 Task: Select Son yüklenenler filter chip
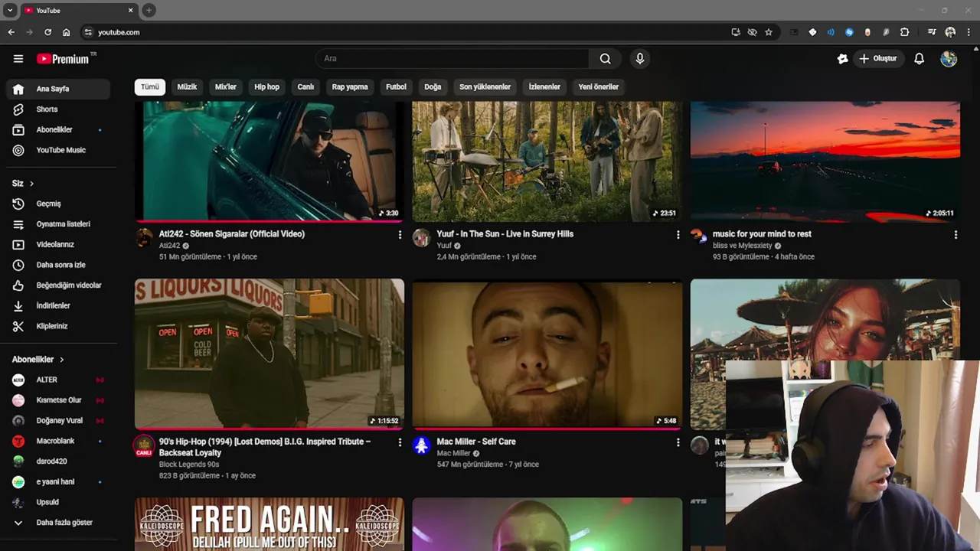(485, 86)
